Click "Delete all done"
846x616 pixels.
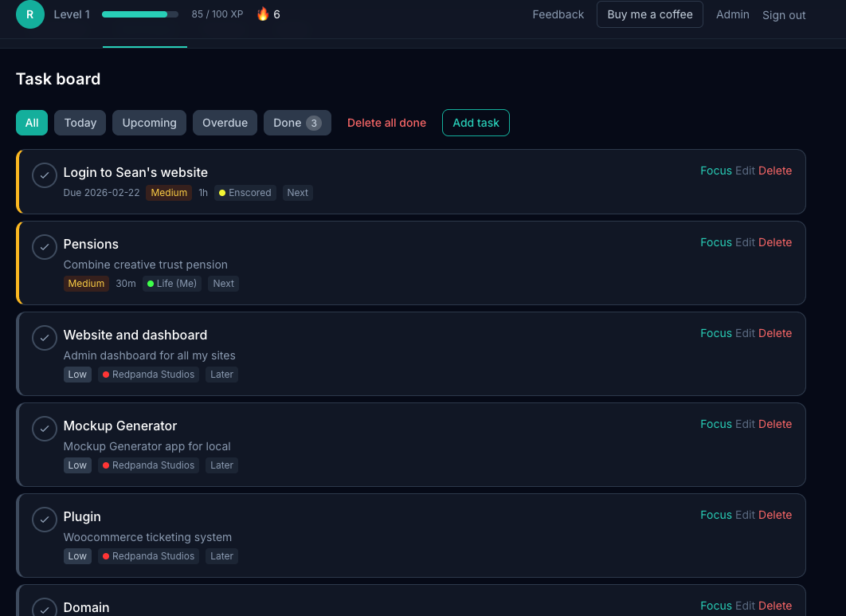tap(386, 123)
